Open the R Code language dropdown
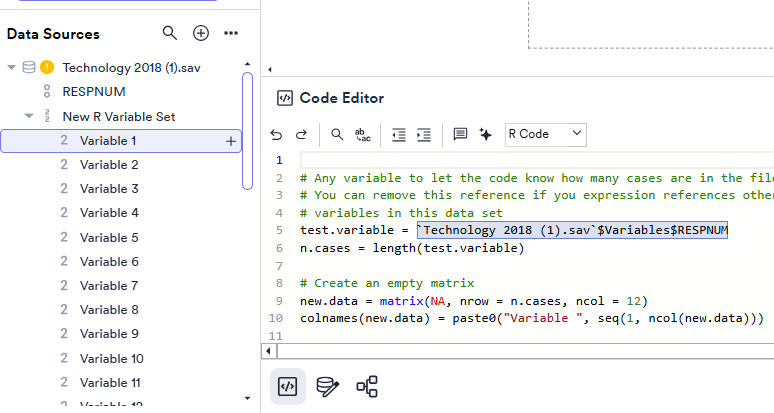The width and height of the screenshot is (774, 413). (x=546, y=134)
